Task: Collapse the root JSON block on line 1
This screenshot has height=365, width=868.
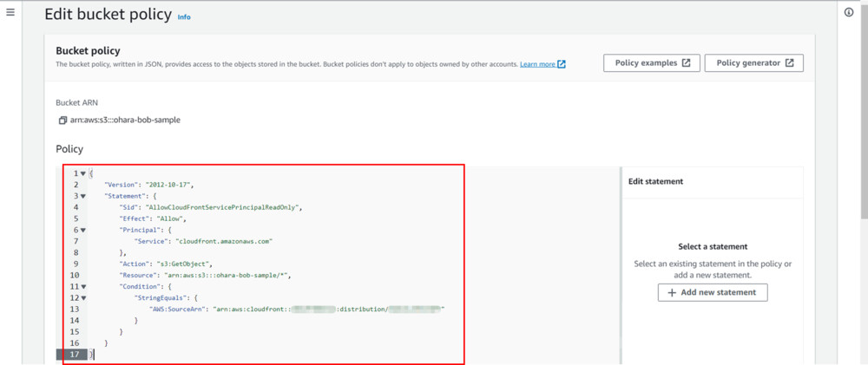Action: pyautogui.click(x=83, y=173)
